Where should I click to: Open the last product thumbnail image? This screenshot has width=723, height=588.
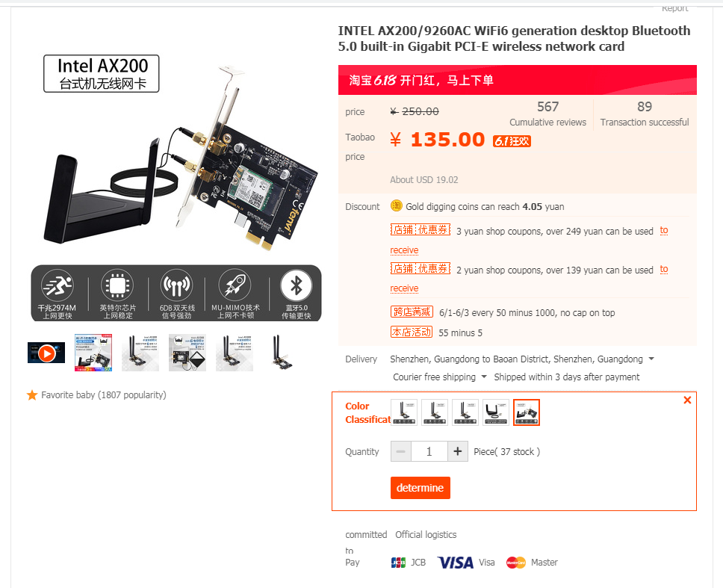[x=282, y=353]
